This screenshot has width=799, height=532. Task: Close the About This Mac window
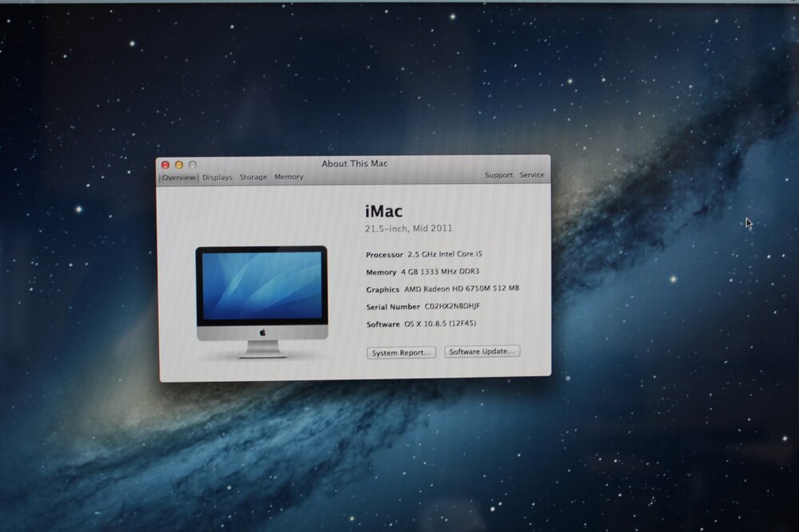[x=165, y=165]
